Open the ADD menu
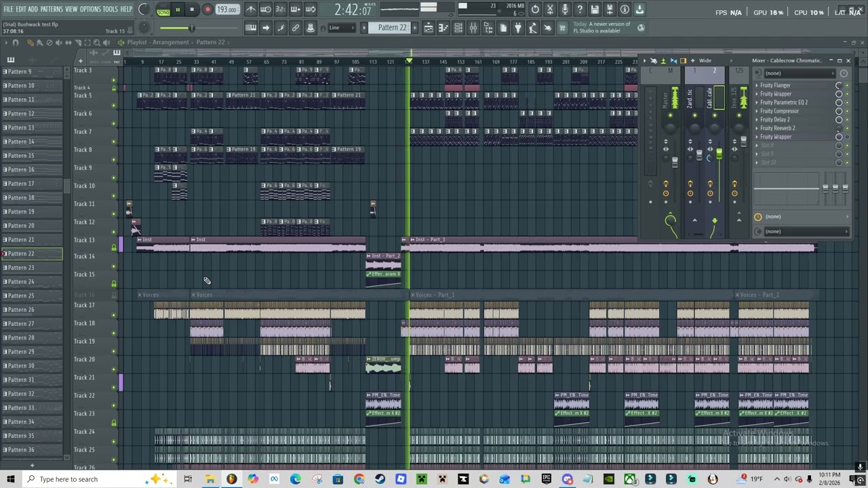Viewport: 868px width, 488px height. 33,9
